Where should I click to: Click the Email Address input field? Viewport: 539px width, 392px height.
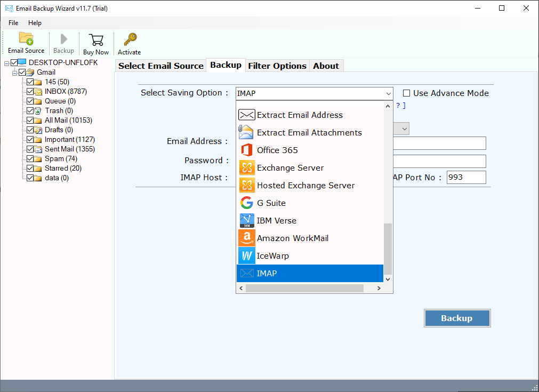point(439,143)
